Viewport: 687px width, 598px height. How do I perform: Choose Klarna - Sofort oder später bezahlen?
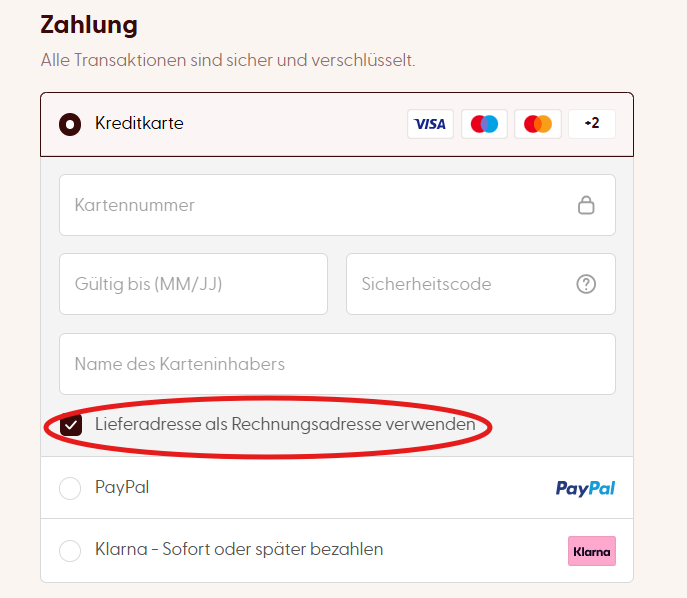tap(239, 550)
